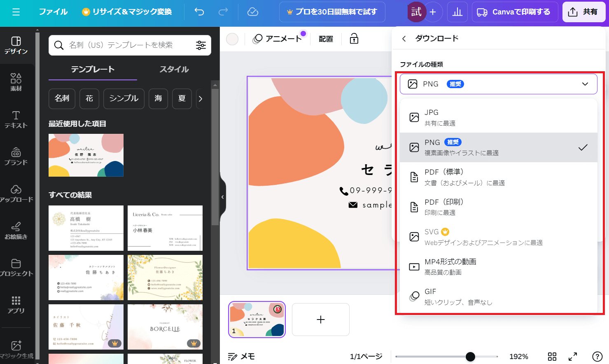Open the 192% zoom level menu
The image size is (609, 364).
coord(519,357)
